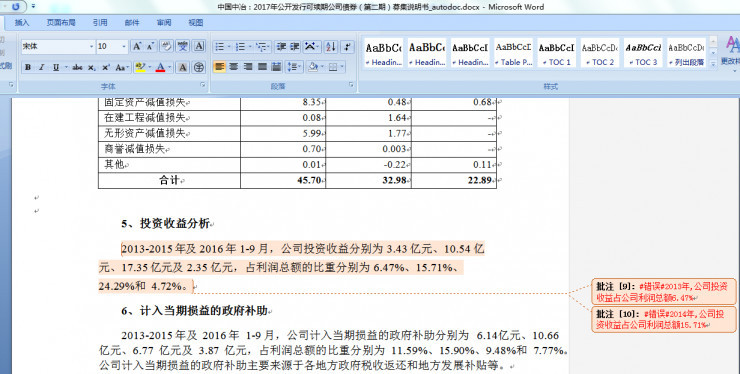740x374 pixels.
Task: Open change case options
Action: (x=121, y=68)
